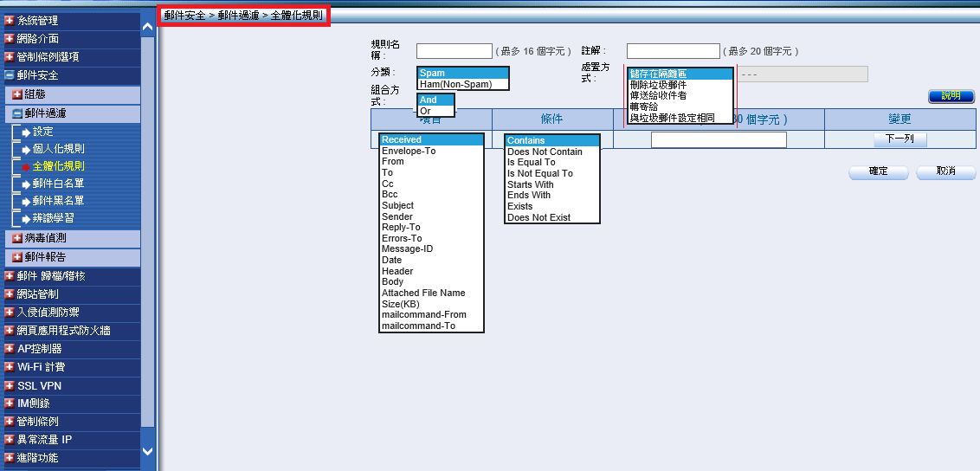Select Ham(Non-Spam) classification

click(x=463, y=84)
